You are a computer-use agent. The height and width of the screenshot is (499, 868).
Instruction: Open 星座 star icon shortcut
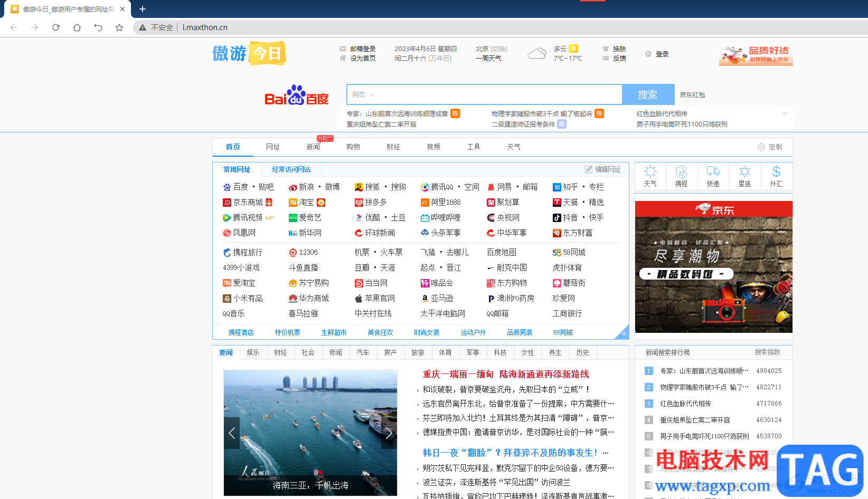[744, 171]
